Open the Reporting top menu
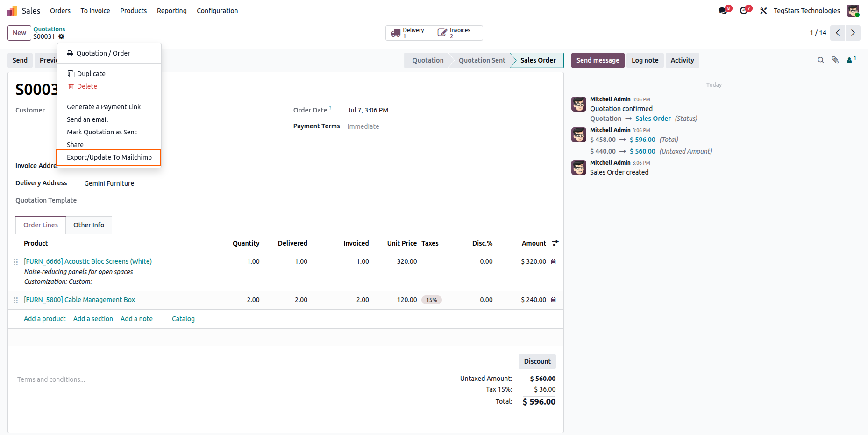 click(171, 11)
